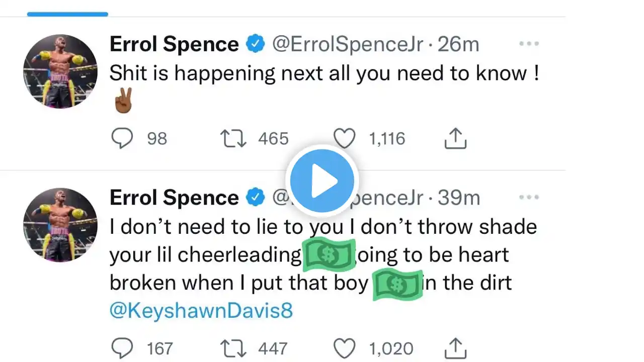Retweet the "Shit is happening next" tweet
644x362 pixels.
point(233,139)
